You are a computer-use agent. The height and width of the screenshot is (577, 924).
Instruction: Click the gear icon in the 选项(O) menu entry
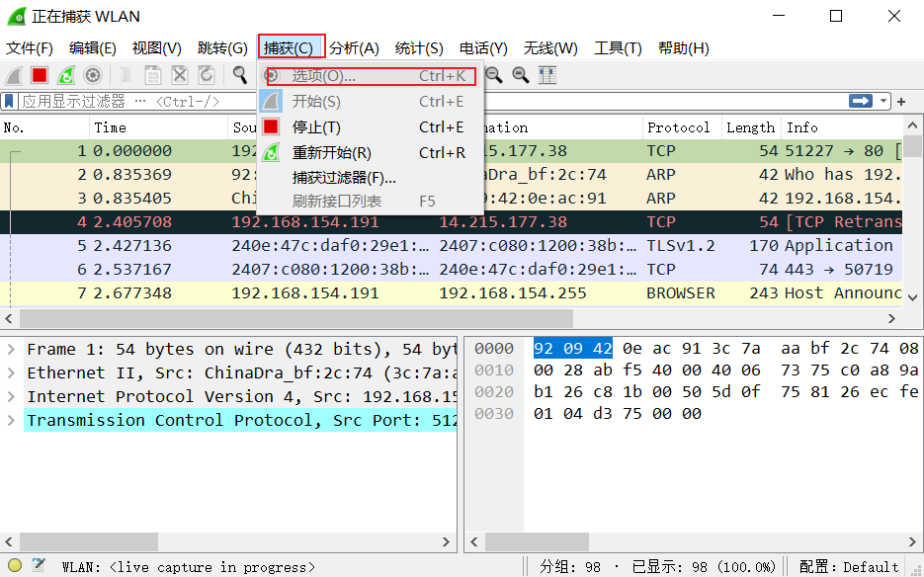pos(271,75)
